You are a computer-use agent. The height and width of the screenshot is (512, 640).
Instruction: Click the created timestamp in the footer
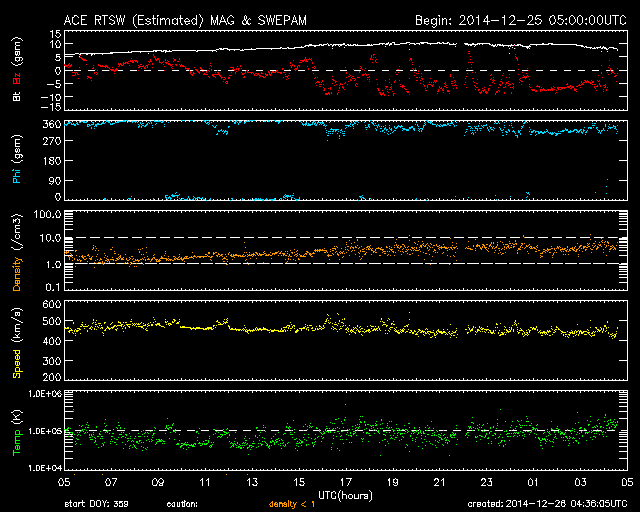coord(545,505)
